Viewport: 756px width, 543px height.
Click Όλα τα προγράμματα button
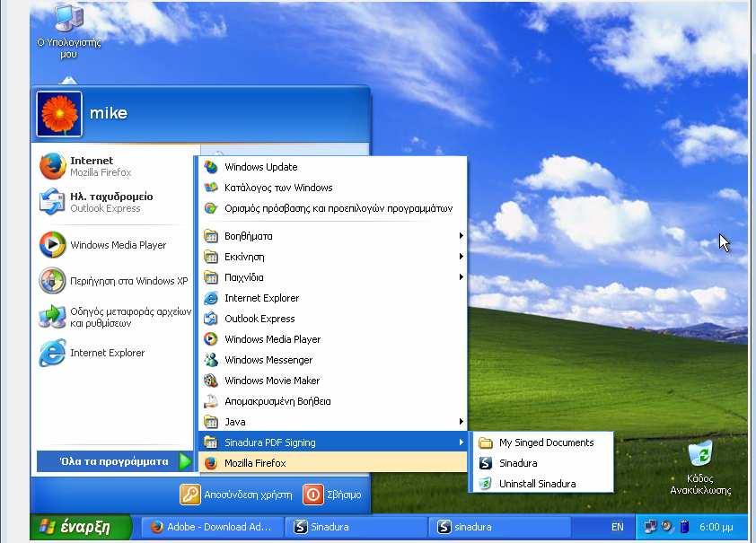pyautogui.click(x=115, y=461)
